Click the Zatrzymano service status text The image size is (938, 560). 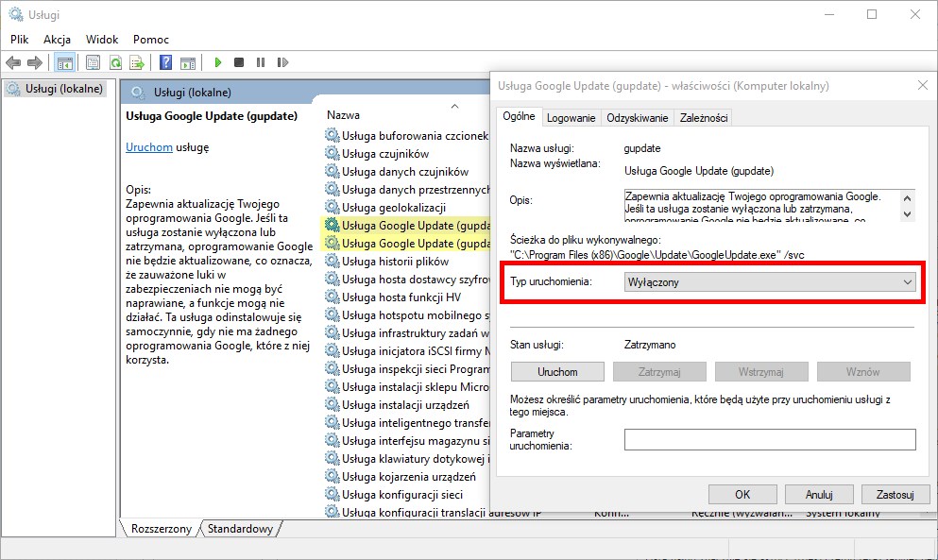click(x=650, y=345)
